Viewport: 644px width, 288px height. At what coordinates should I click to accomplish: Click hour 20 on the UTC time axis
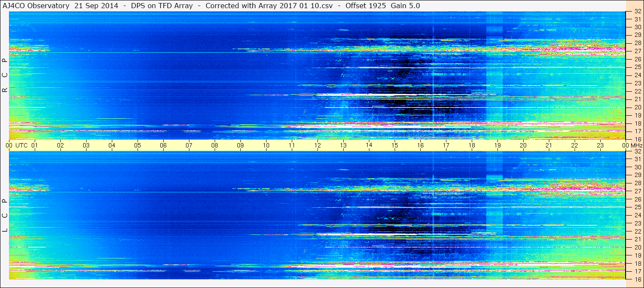[x=523, y=145]
